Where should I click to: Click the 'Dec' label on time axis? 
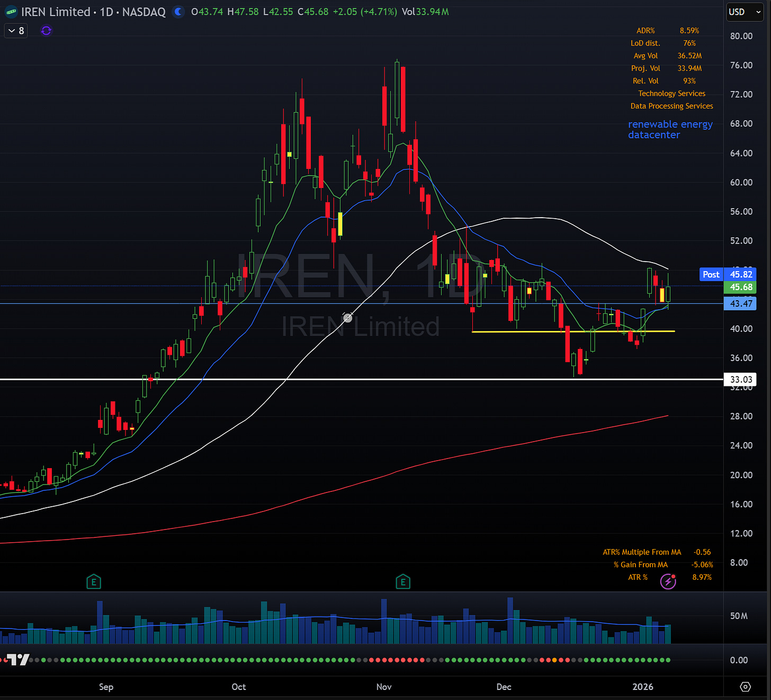(504, 687)
